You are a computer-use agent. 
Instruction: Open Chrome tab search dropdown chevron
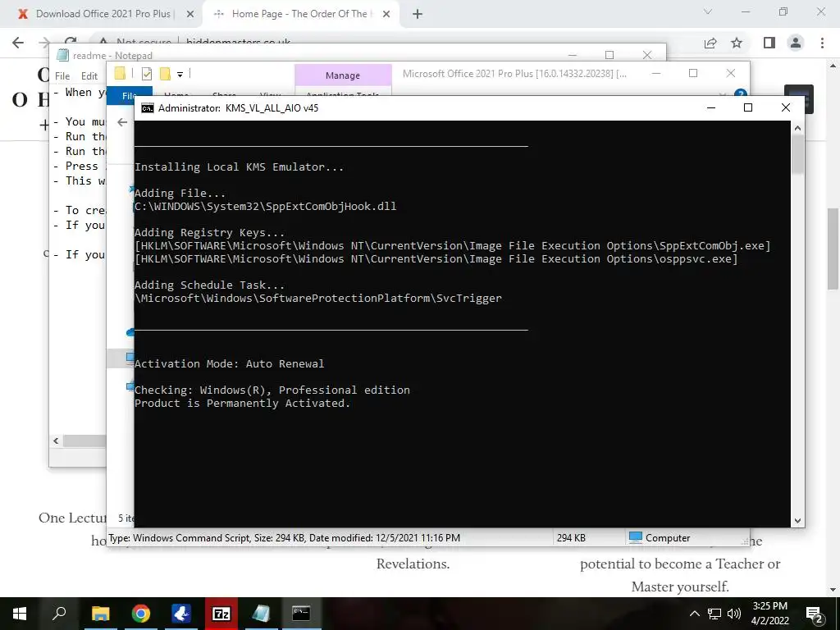tap(708, 11)
